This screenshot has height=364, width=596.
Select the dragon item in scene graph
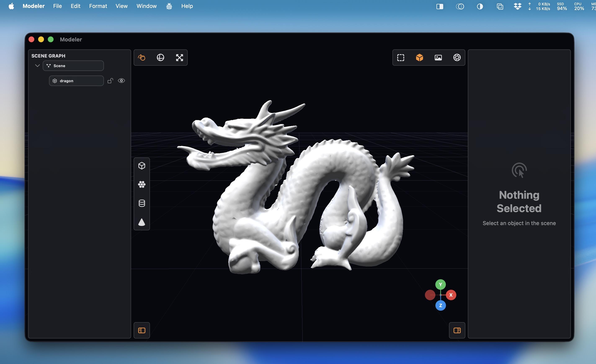pos(76,81)
